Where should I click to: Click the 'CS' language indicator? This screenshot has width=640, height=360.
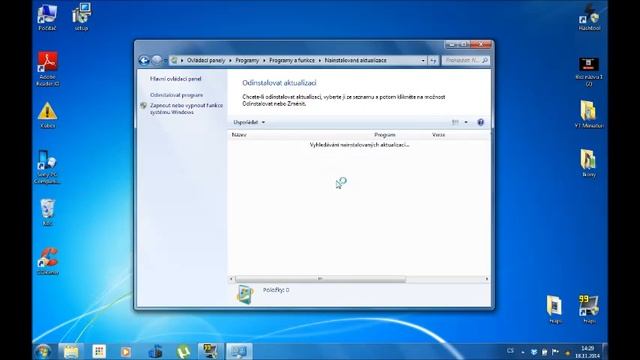coord(510,351)
